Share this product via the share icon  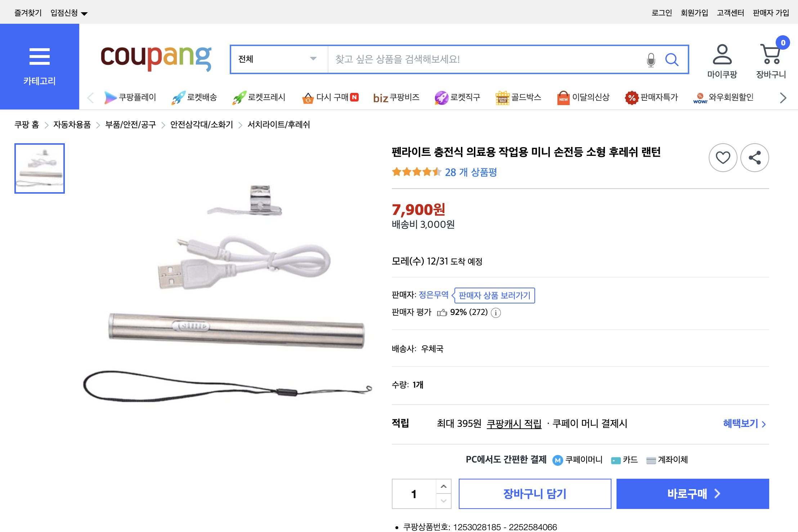[x=754, y=157]
